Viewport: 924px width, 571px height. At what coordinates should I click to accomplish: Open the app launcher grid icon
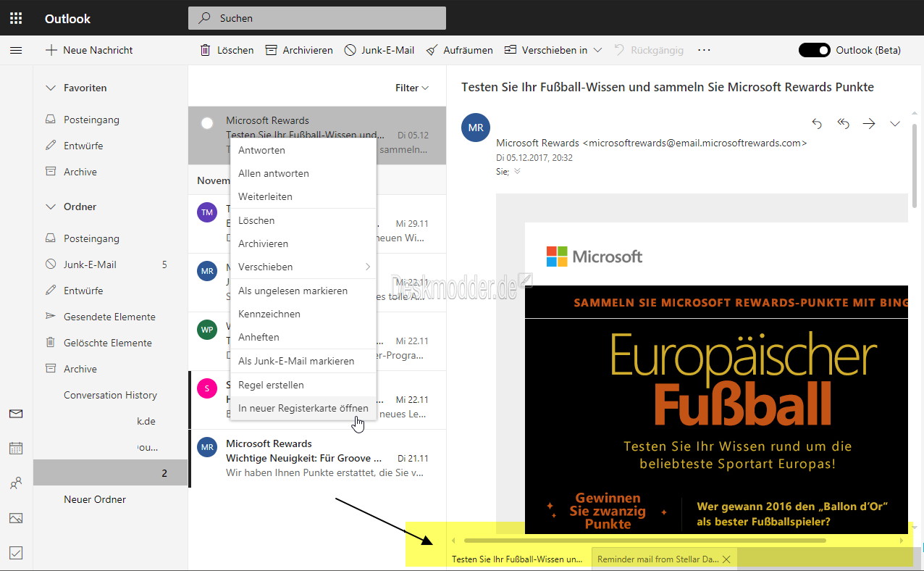click(16, 18)
